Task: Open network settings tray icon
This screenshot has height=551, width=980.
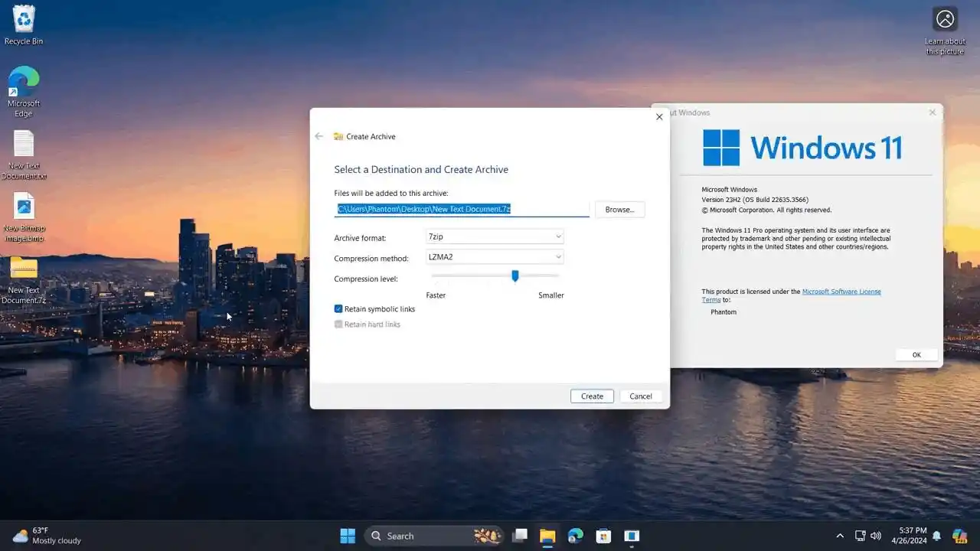Action: 861,536
